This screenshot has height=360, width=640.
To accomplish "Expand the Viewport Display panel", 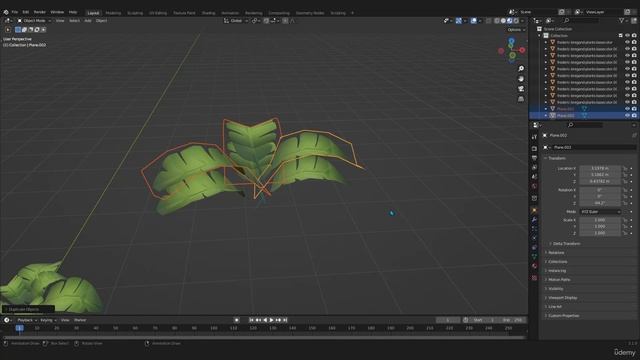I will click(x=562, y=298).
